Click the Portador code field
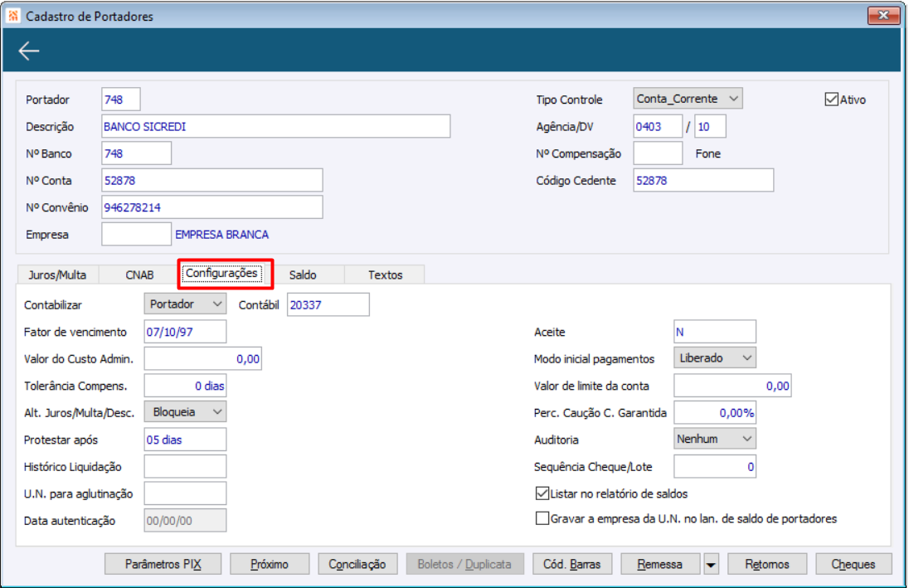909x588 pixels. 120,100
